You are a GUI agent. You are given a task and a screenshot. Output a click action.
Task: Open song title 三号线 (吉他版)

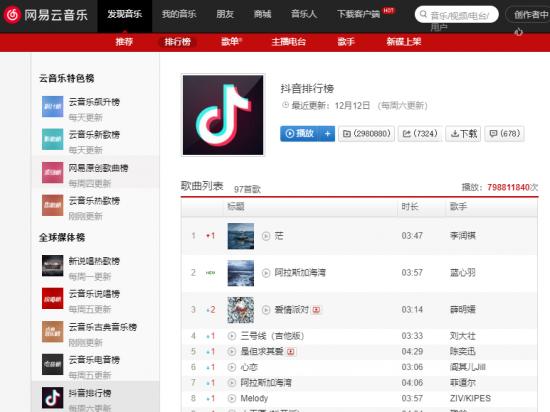272,336
